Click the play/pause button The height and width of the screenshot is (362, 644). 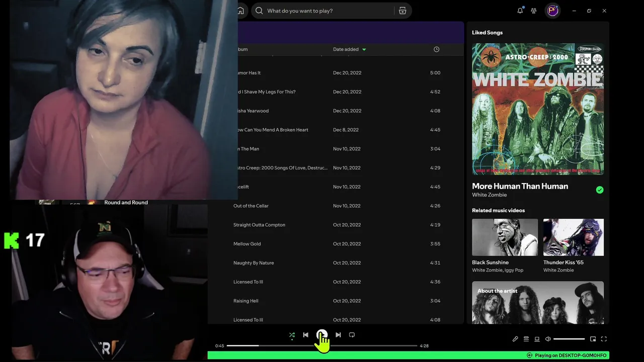pos(322,335)
